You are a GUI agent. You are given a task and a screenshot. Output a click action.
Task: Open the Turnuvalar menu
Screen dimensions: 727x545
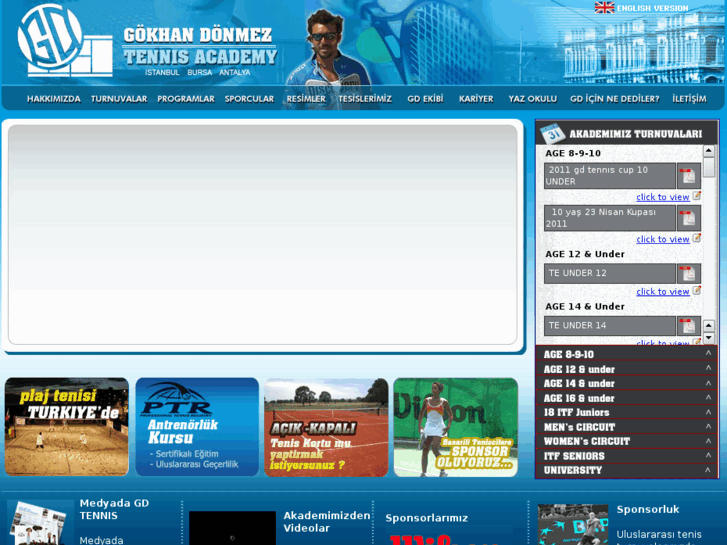coord(119,99)
